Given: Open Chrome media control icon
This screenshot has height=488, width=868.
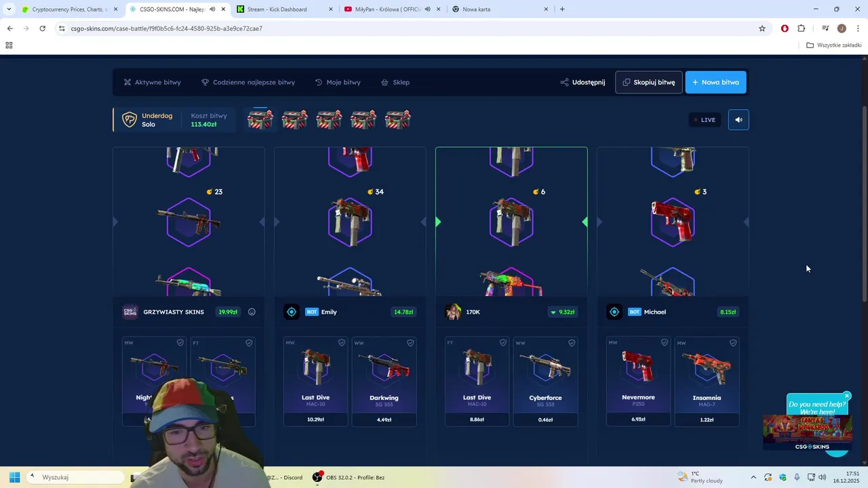Looking at the screenshot, I should (825, 28).
